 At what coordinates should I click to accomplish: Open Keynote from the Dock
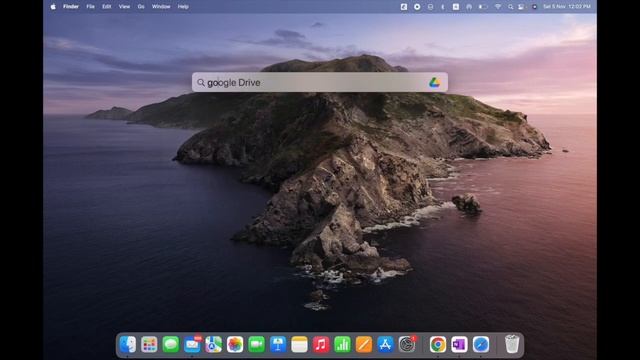pyautogui.click(x=278, y=344)
